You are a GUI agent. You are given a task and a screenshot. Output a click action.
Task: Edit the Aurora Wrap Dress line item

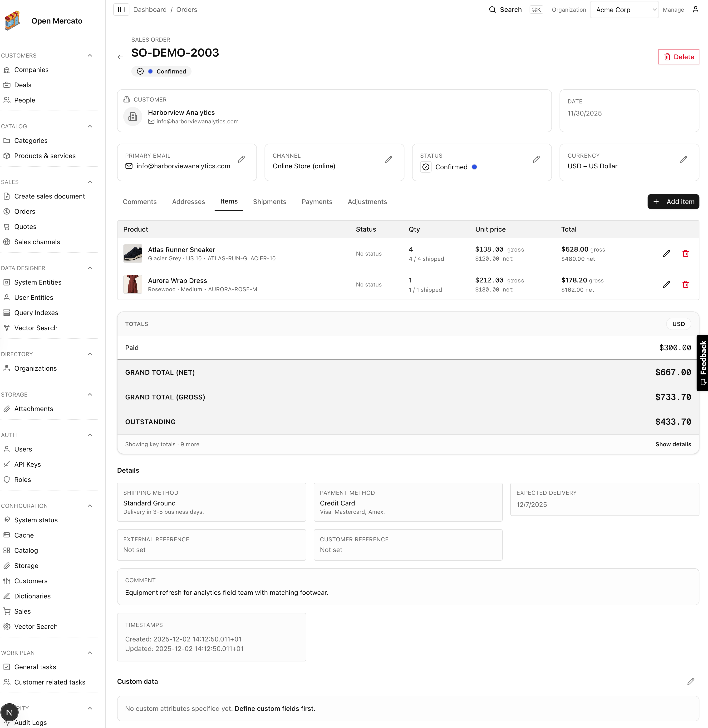666,284
